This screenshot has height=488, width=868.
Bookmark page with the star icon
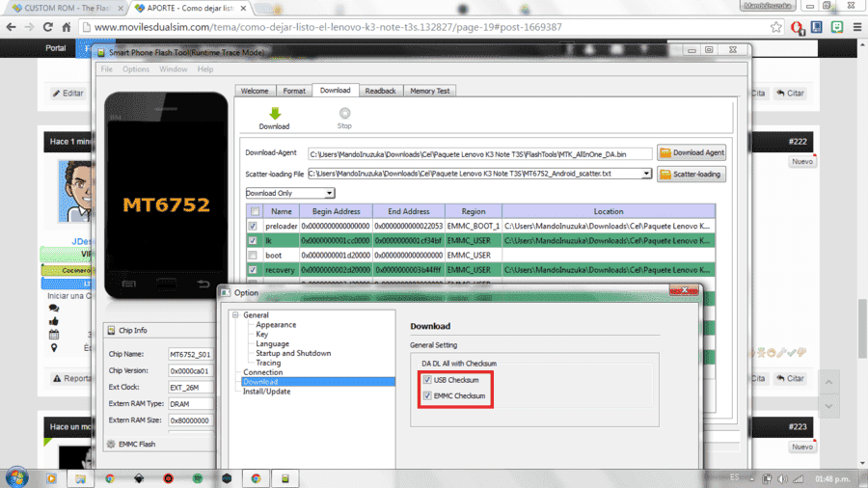pos(776,27)
